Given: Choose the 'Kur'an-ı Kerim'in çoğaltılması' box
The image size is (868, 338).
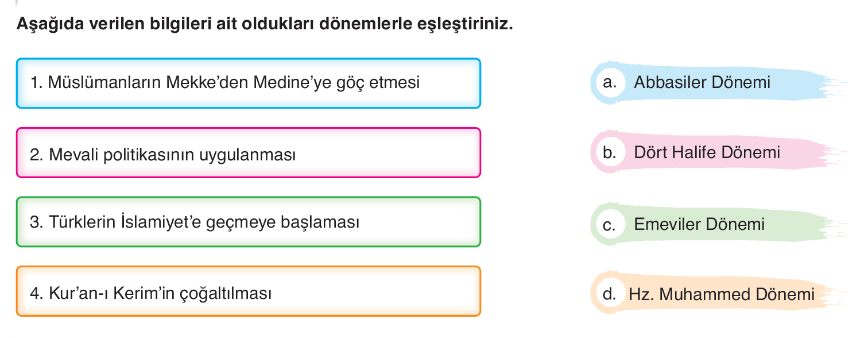Looking at the screenshot, I should point(248,291).
